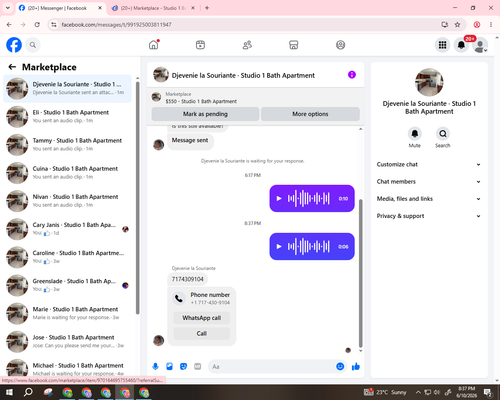
Task: Open the Nivan - Studio 1 Bath Apartment chat
Action: click(x=67, y=201)
